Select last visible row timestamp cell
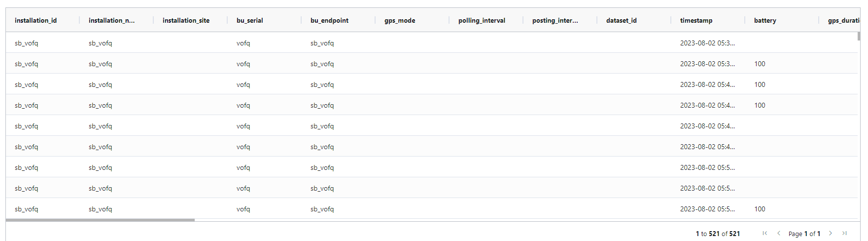The width and height of the screenshot is (868, 241). tap(708, 209)
